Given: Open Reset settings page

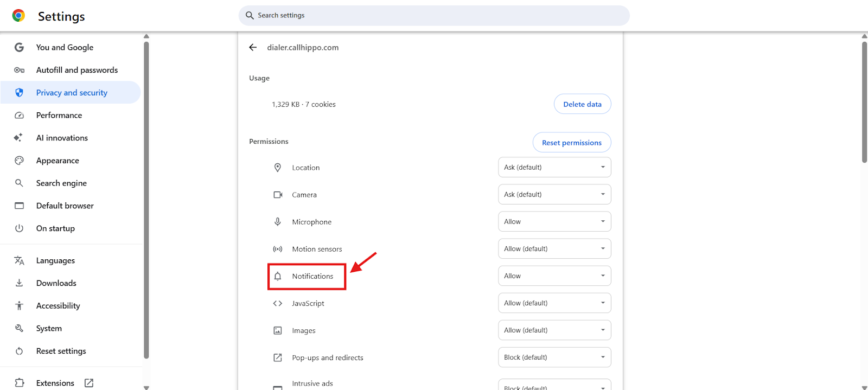Looking at the screenshot, I should pyautogui.click(x=71, y=351).
